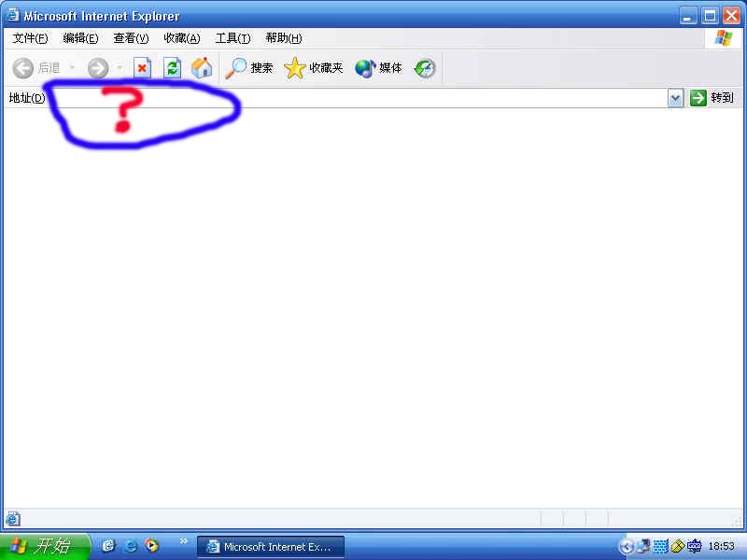747x560 pixels.
Task: Expand hidden tray icons round arrow
Action: click(x=627, y=546)
